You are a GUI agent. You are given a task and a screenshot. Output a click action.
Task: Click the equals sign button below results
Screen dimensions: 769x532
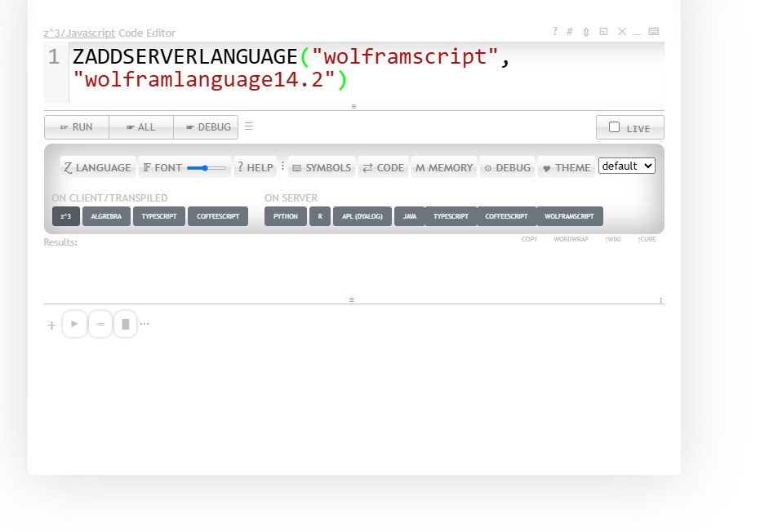pos(100,324)
